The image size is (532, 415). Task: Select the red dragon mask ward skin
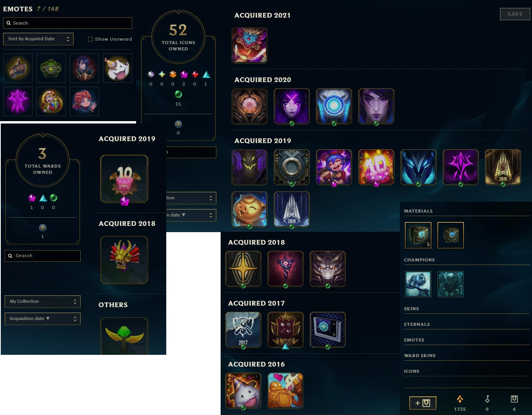coord(124,260)
